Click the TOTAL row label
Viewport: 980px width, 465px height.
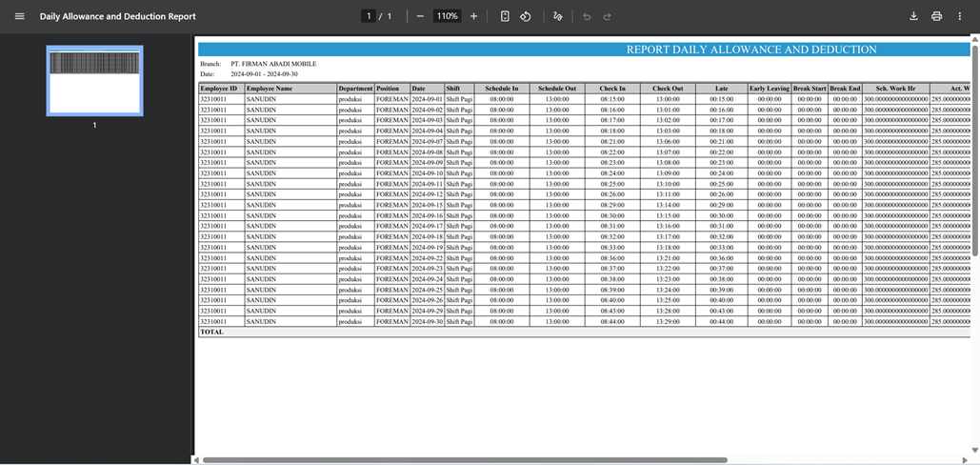(x=211, y=332)
